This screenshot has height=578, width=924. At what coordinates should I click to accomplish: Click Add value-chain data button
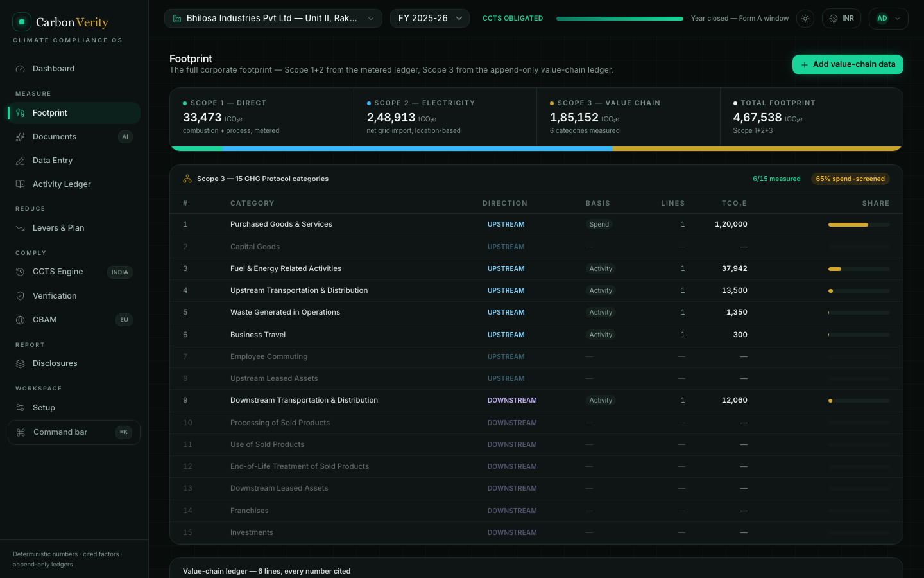coord(848,64)
